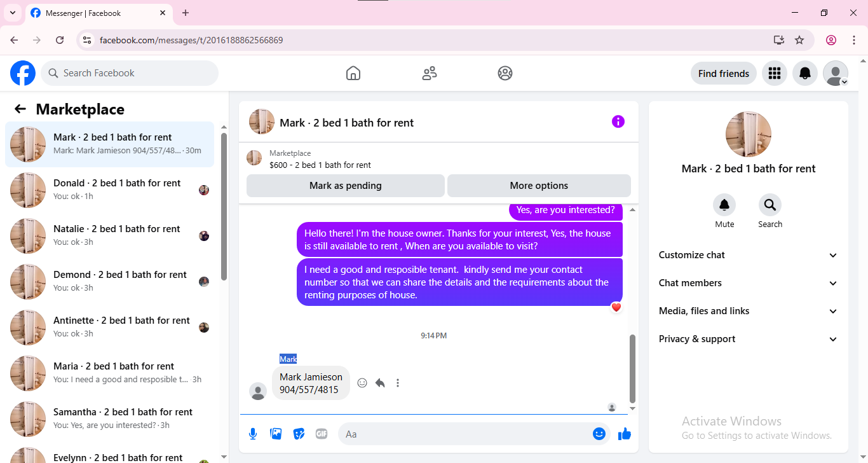Screen dimensions: 868x463
Task: Open Antinette · 2 bed 1 bath conversation
Action: tap(110, 328)
